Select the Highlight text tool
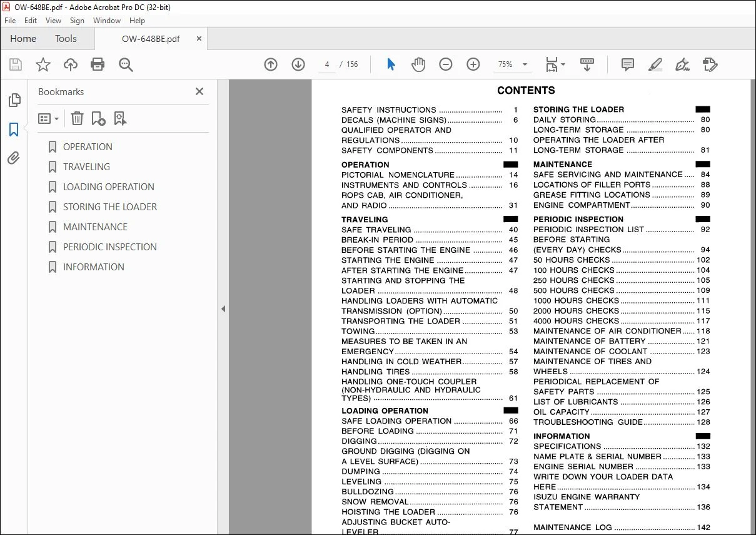Screen dimensions: 756x535 point(655,64)
